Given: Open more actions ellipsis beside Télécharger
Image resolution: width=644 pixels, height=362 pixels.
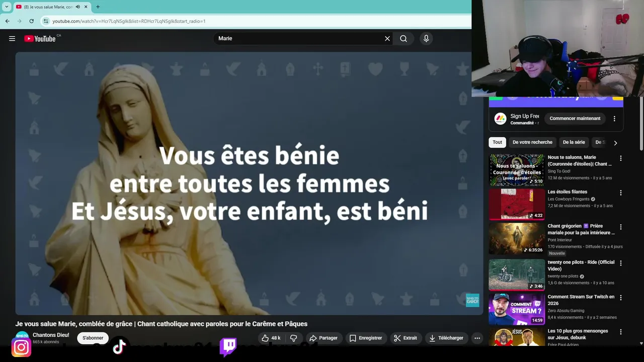Looking at the screenshot, I should (x=477, y=338).
